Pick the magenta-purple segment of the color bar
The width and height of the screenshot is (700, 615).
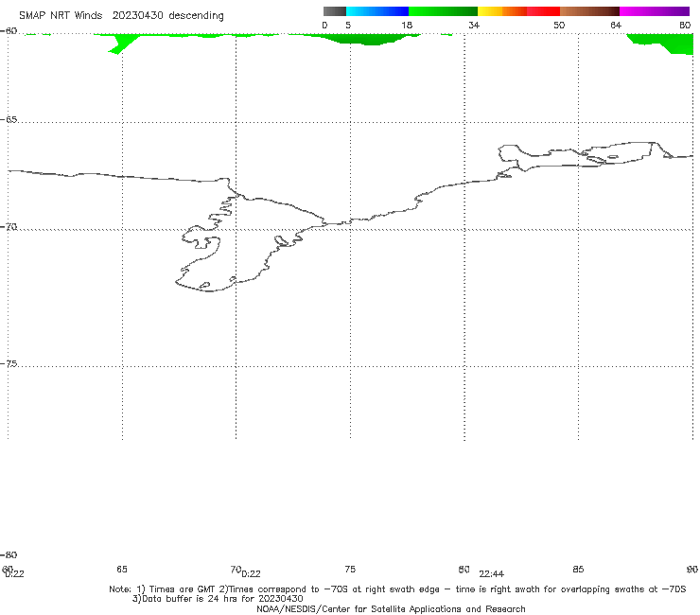(655, 11)
